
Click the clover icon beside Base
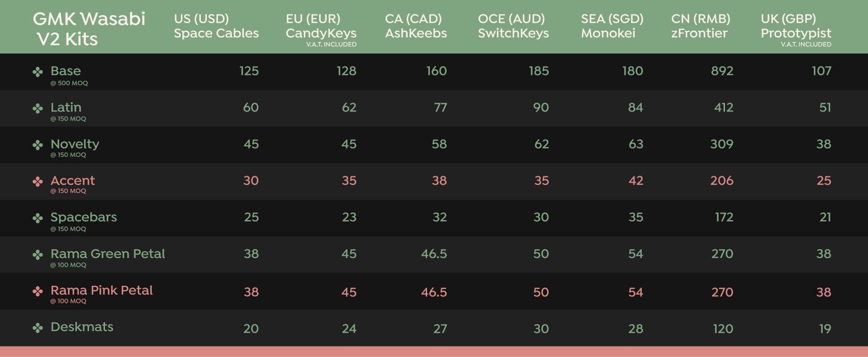(38, 72)
